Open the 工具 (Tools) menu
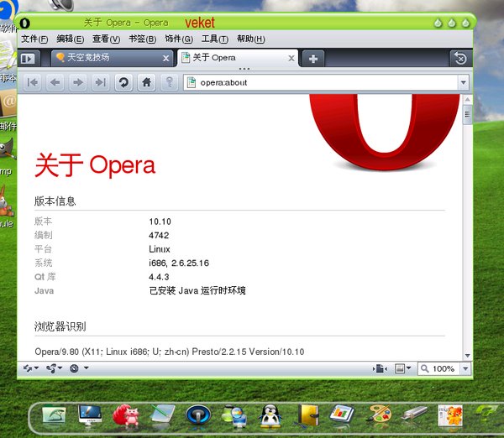504x438 pixels. (x=214, y=39)
